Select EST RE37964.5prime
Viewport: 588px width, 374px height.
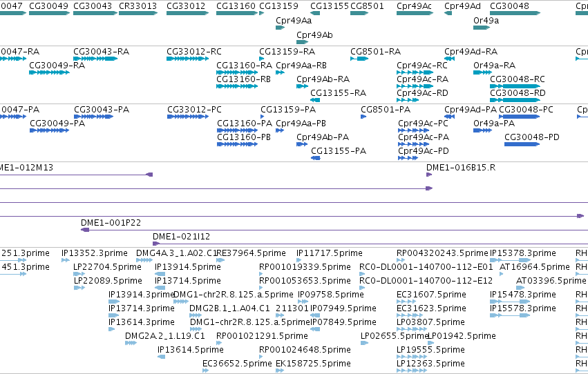pyautogui.click(x=220, y=260)
